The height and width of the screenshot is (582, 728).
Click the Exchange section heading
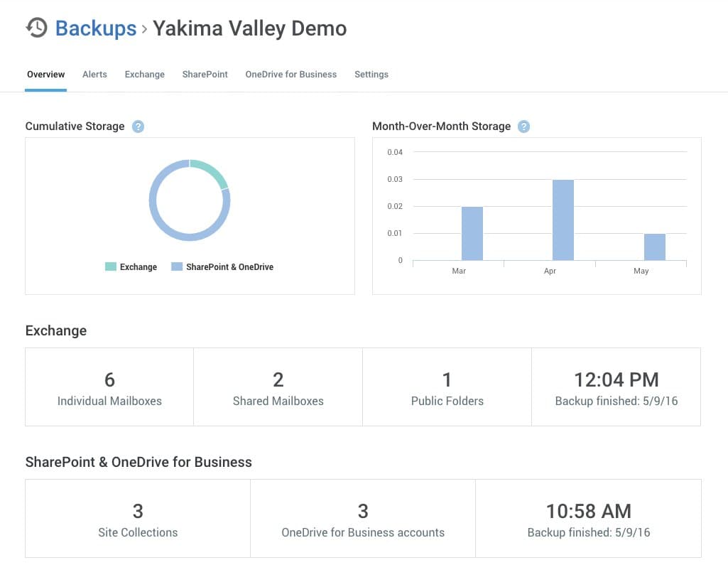point(55,330)
